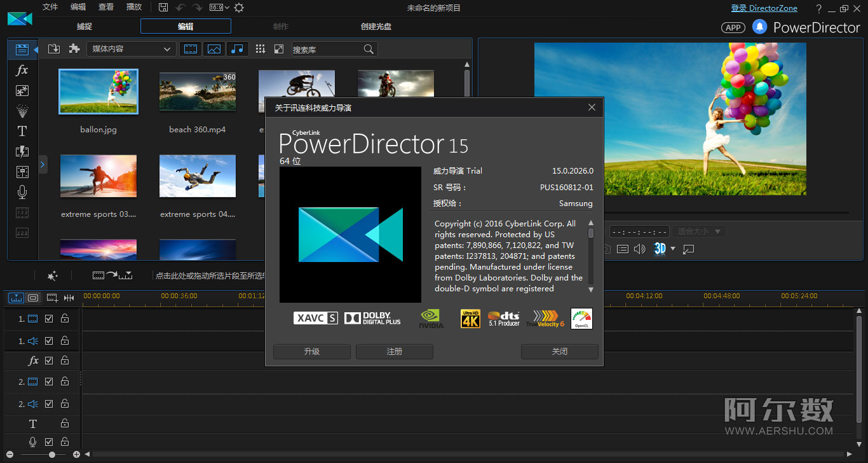
Task: Click the insert clip to track icon
Action: click(112, 275)
